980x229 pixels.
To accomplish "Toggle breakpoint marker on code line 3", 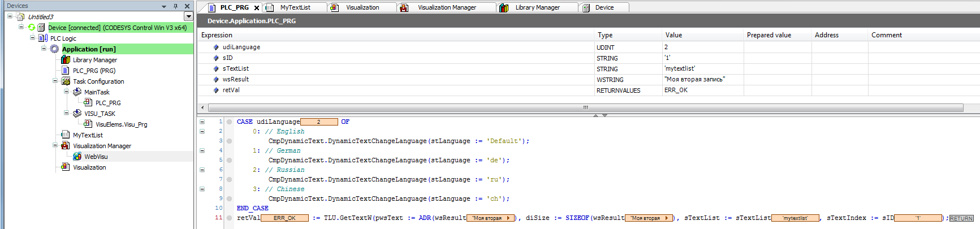I will pos(229,141).
